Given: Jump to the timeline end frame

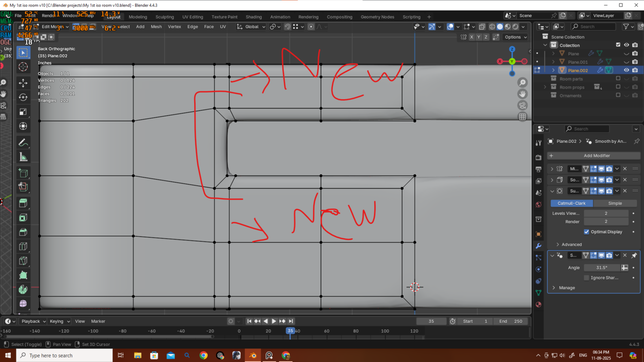Looking at the screenshot, I should [x=291, y=321].
